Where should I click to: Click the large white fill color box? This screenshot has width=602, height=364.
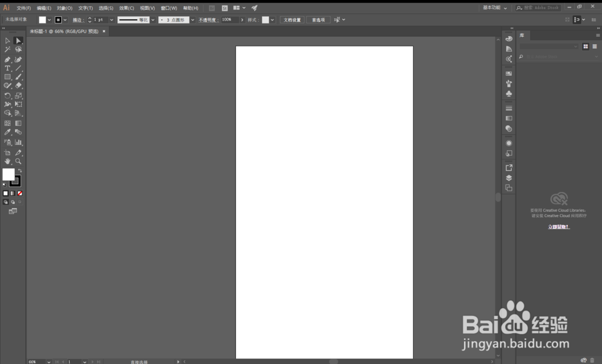[x=8, y=174]
